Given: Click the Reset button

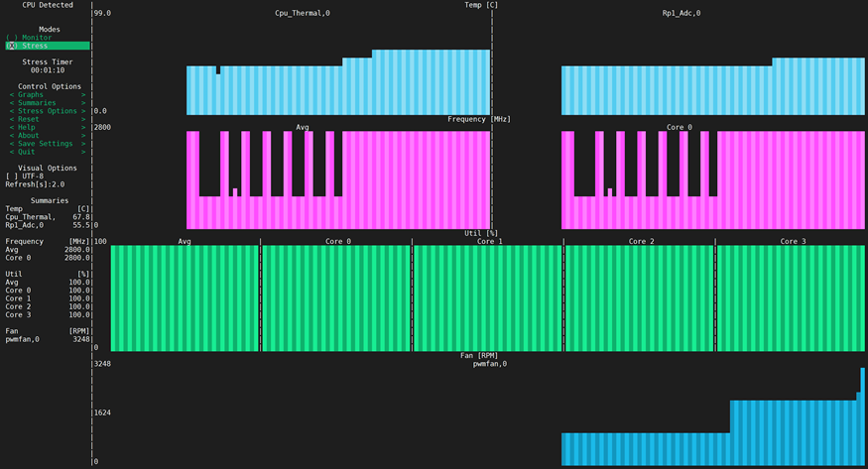Looking at the screenshot, I should tap(48, 119).
